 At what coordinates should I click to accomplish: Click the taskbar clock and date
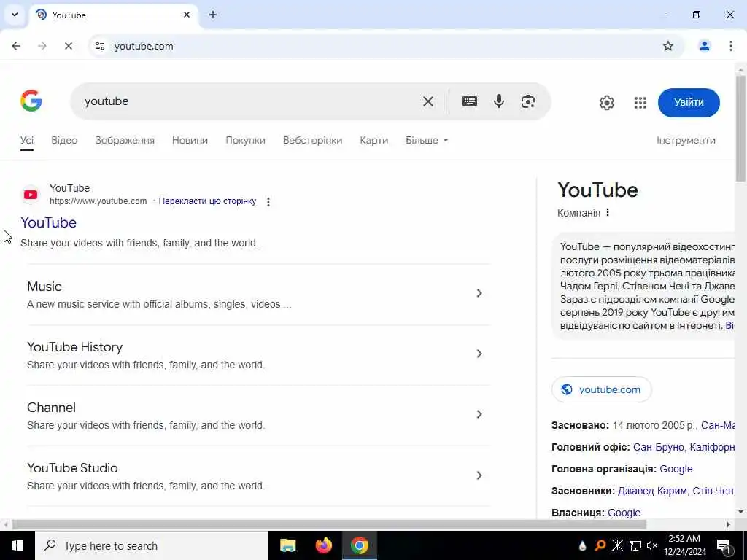(684, 545)
